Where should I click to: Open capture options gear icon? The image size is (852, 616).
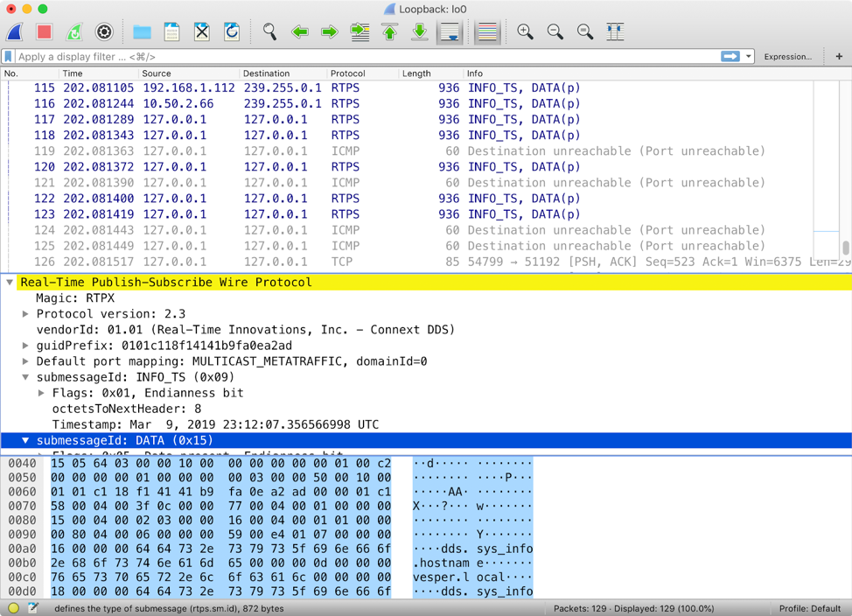(x=104, y=32)
